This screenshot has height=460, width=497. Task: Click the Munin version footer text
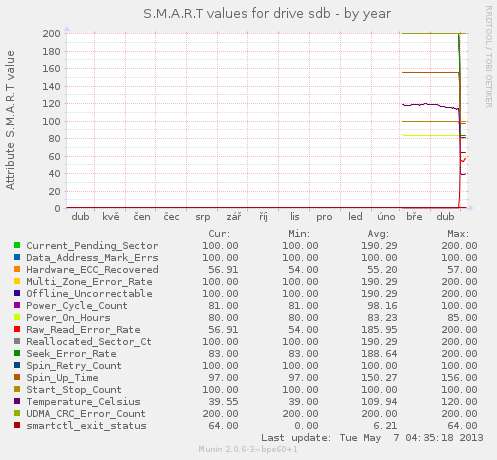tap(248, 449)
